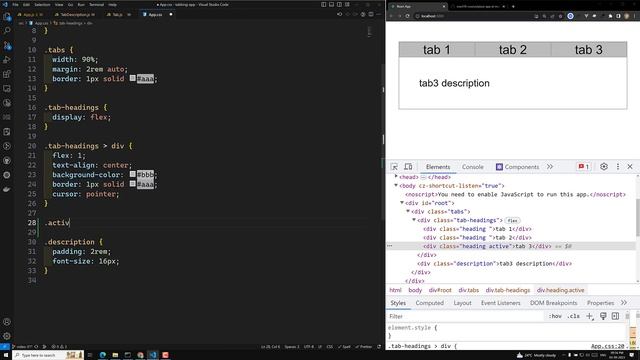Switch to the Console tab in DevTools
Screen dimensions: 640x360
tap(473, 167)
